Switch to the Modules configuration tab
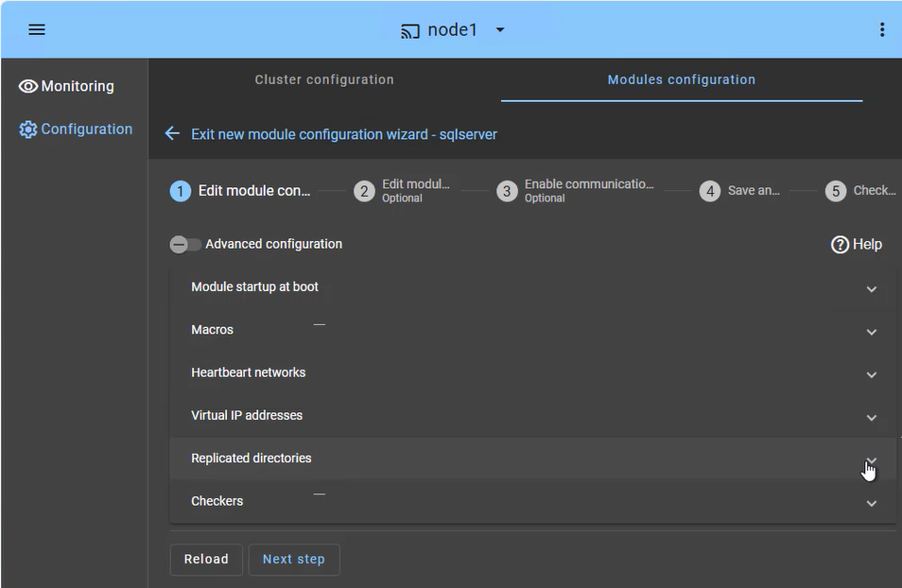 (x=681, y=79)
